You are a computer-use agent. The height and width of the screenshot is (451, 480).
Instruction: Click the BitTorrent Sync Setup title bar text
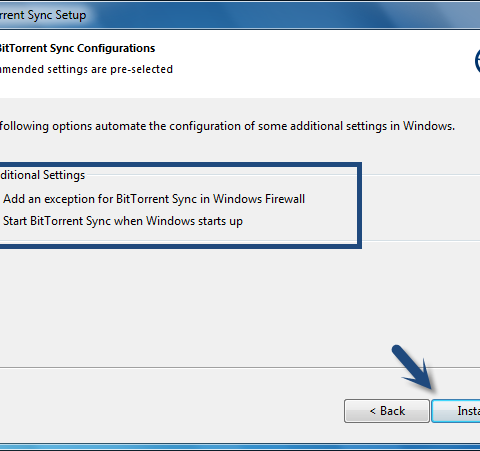(x=43, y=15)
